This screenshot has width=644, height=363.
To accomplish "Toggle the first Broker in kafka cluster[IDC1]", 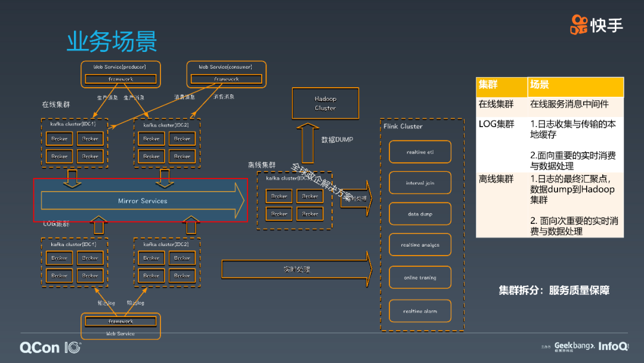I will tap(58, 138).
